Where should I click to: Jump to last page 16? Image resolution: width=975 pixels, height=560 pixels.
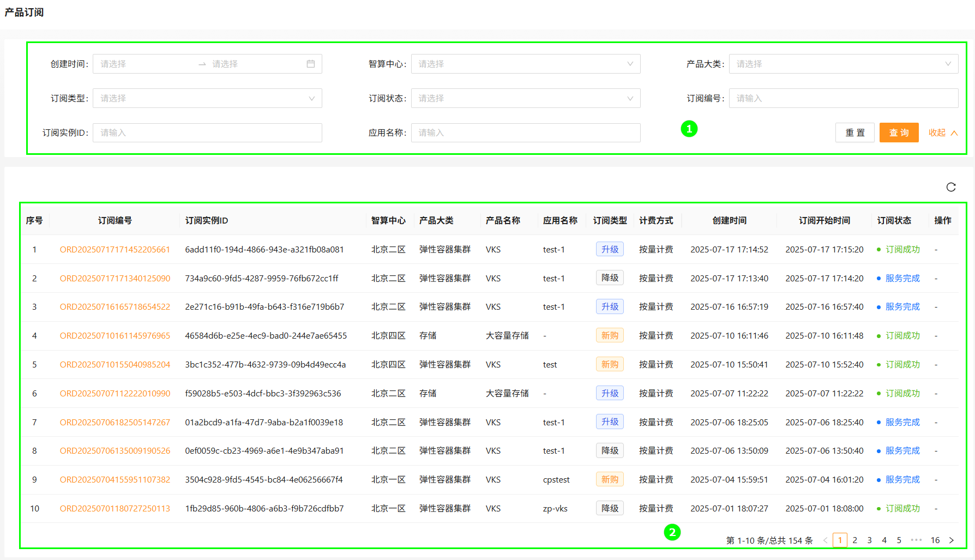pyautogui.click(x=935, y=540)
